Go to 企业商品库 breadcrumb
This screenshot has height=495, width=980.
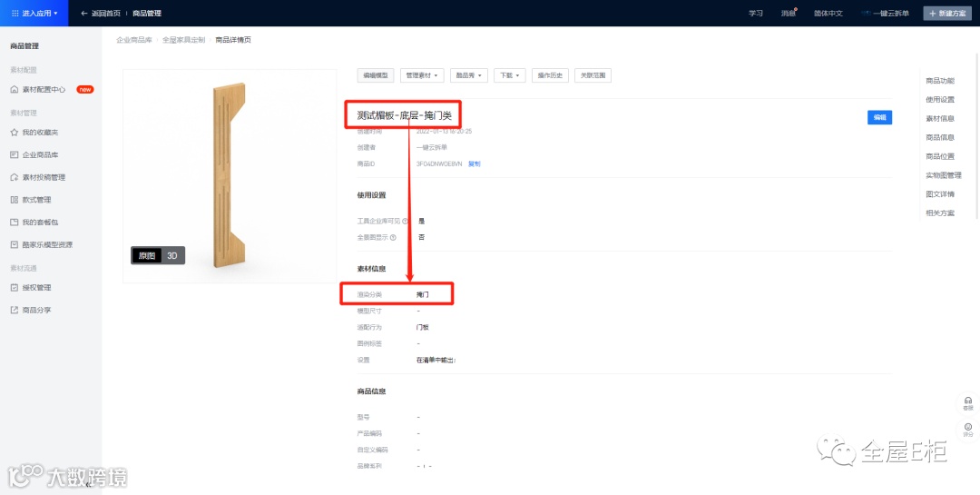click(x=133, y=40)
